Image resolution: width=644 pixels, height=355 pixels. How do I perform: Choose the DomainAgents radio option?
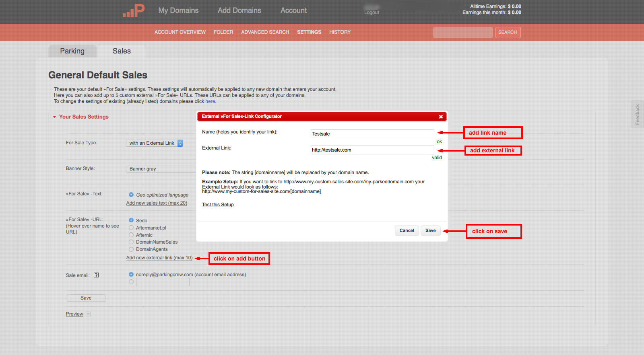click(x=131, y=249)
